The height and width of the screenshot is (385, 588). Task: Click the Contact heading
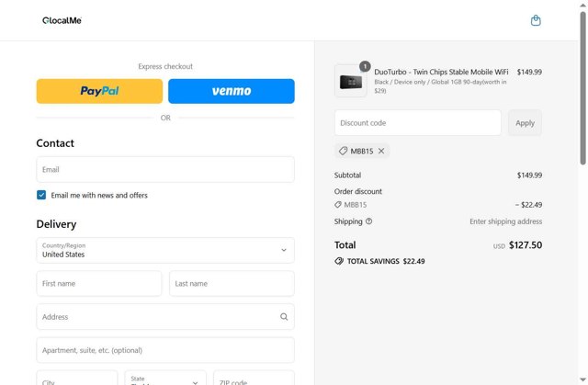(x=55, y=143)
